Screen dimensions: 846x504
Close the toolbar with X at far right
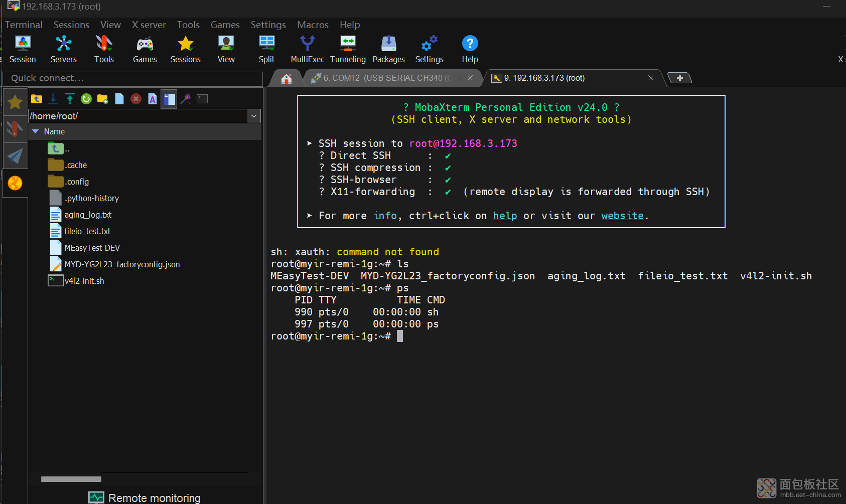840,59
